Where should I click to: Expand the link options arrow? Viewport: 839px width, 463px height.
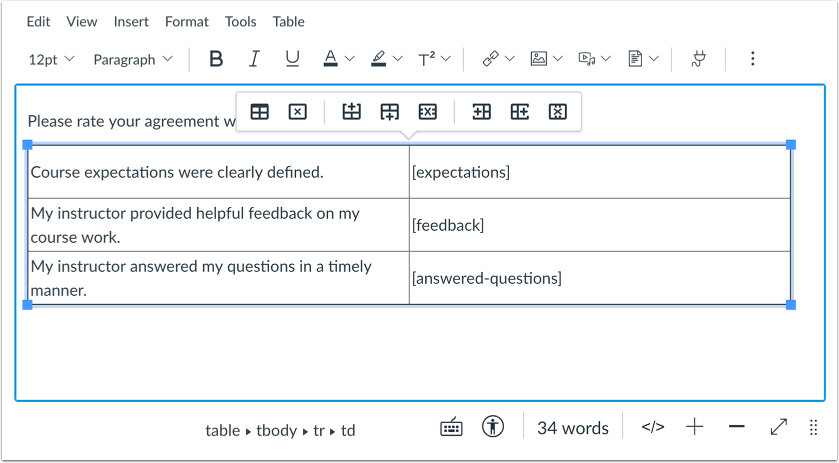coord(509,58)
